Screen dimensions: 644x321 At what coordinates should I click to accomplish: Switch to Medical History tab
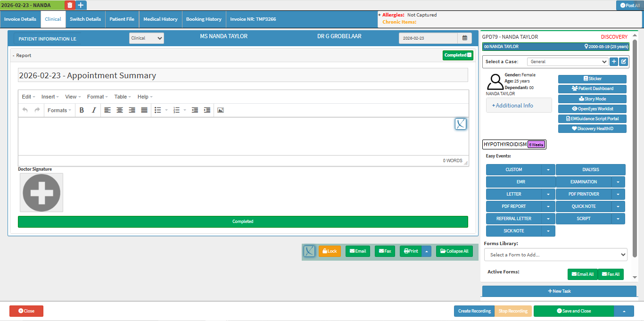pyautogui.click(x=160, y=19)
